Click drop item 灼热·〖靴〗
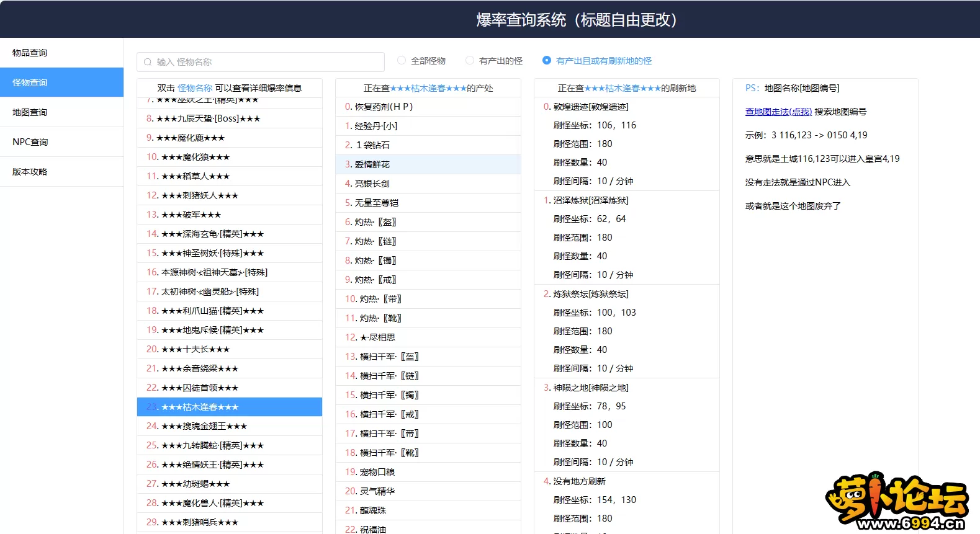980x534 pixels. point(428,318)
